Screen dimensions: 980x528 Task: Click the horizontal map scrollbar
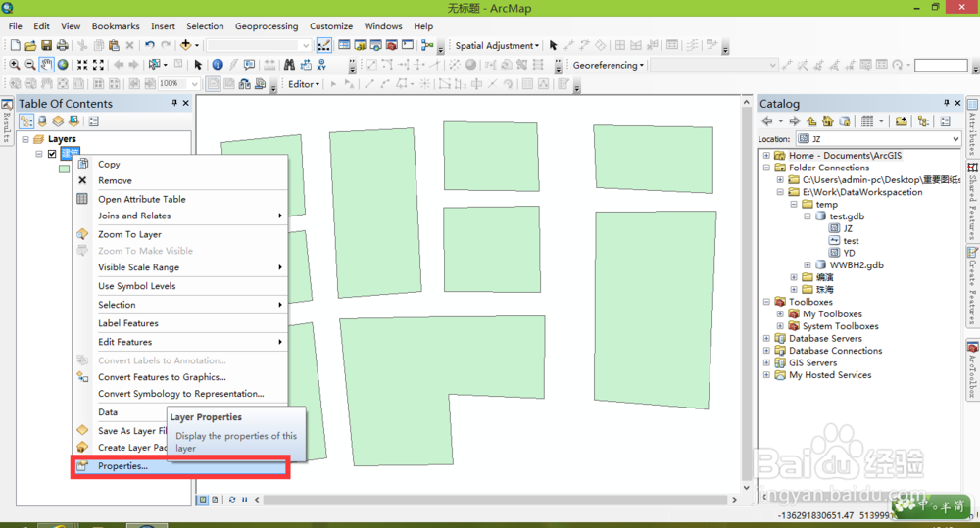point(495,500)
